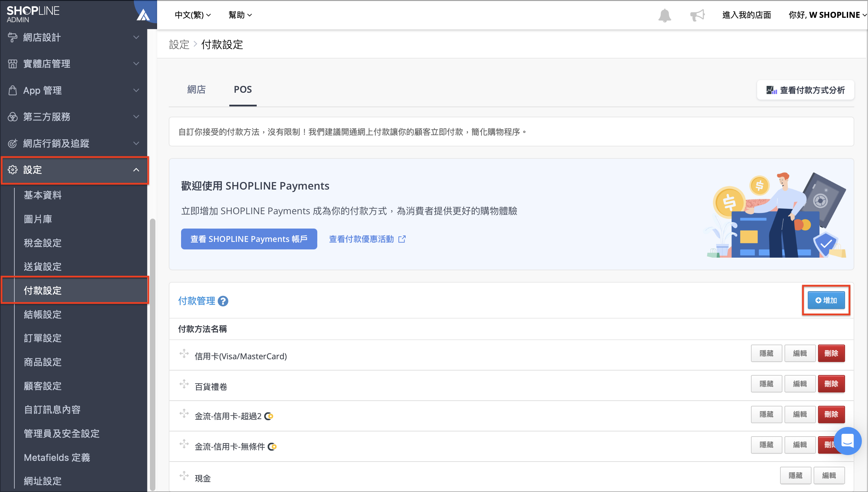Open 送貨設定 in the settings submenu

pyautogui.click(x=42, y=267)
